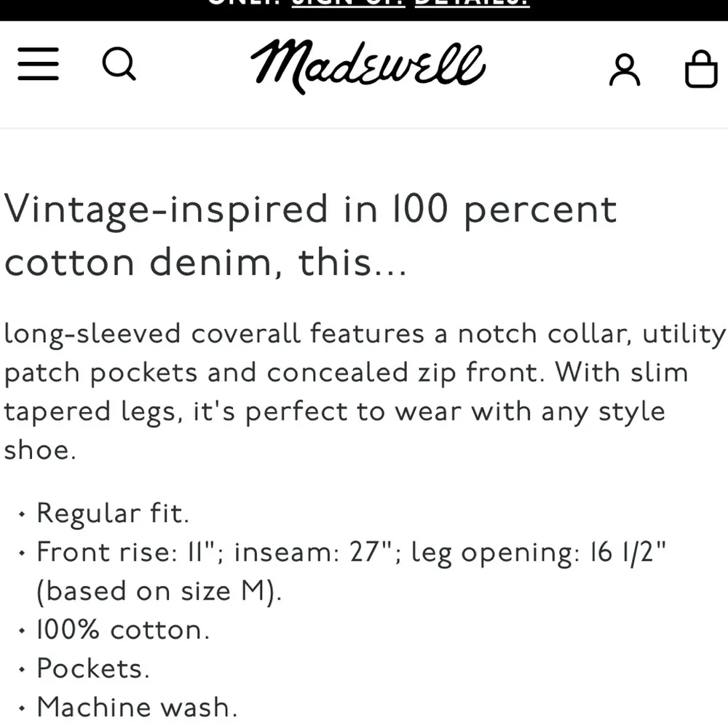Screen dimensions: 728x728
Task: Open your account profile icon
Action: click(624, 67)
